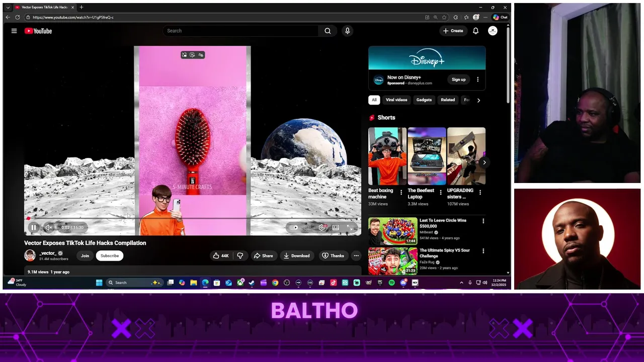The image size is (644, 362).
Task: Click the YouTube search magnifier button
Action: (x=328, y=31)
